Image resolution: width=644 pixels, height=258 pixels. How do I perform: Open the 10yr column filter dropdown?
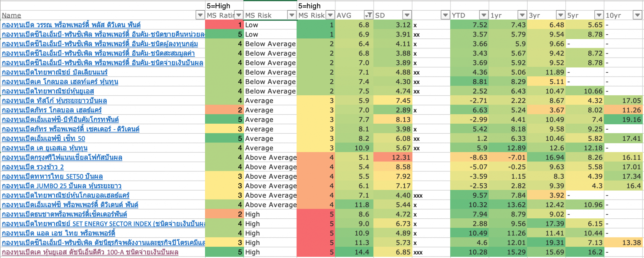point(637,15)
